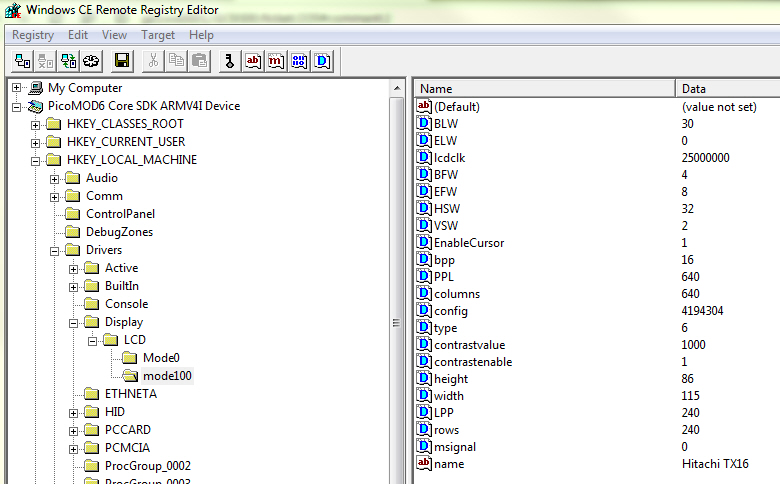Expand the BuiltIn drivers node
Viewport: 780px width, 484px height.
coord(74,286)
